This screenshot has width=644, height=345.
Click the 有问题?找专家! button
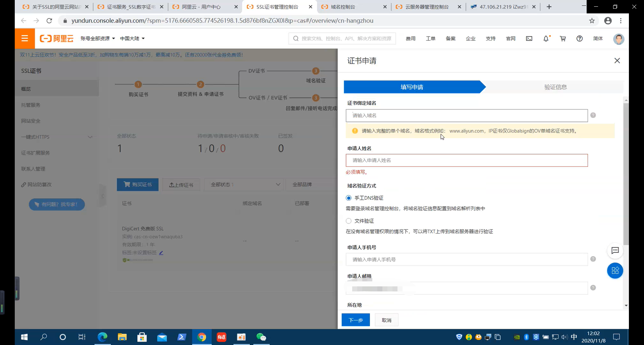click(x=57, y=204)
